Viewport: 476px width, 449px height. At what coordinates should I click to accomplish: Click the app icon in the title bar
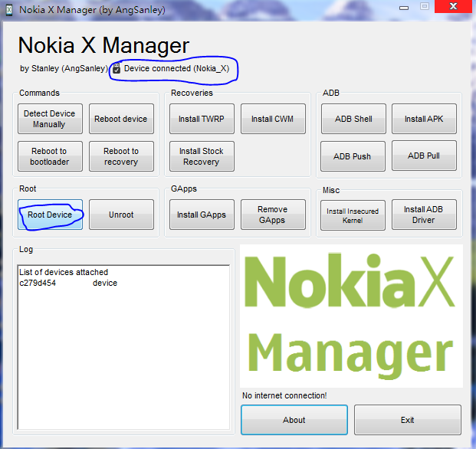9,10
